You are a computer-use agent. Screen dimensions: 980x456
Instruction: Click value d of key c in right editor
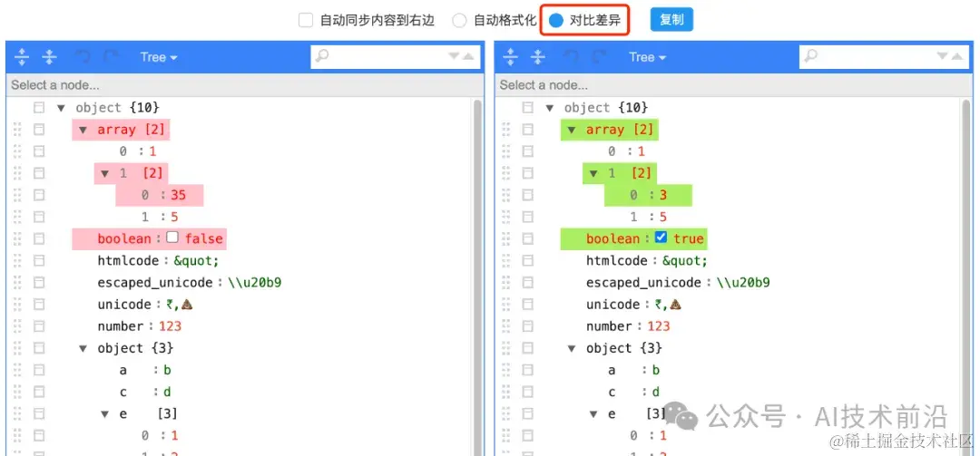coord(656,392)
